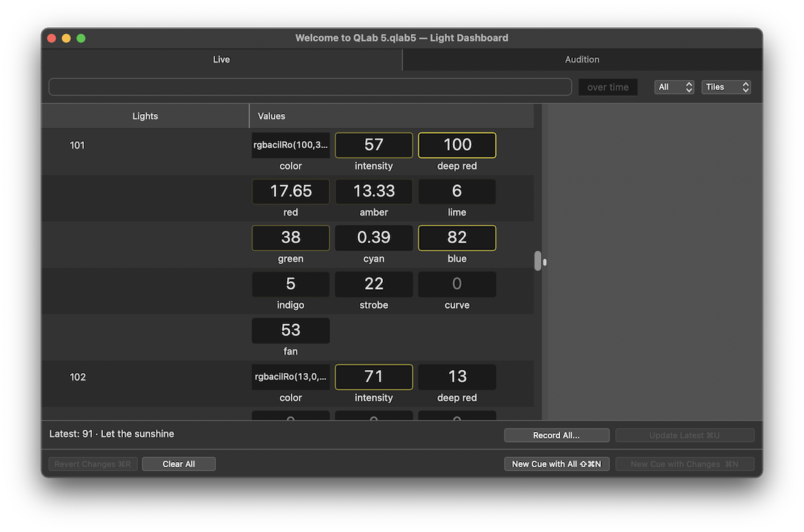Click the strobe tile showing 22
Image resolution: width=804 pixels, height=532 pixels.
(374, 284)
